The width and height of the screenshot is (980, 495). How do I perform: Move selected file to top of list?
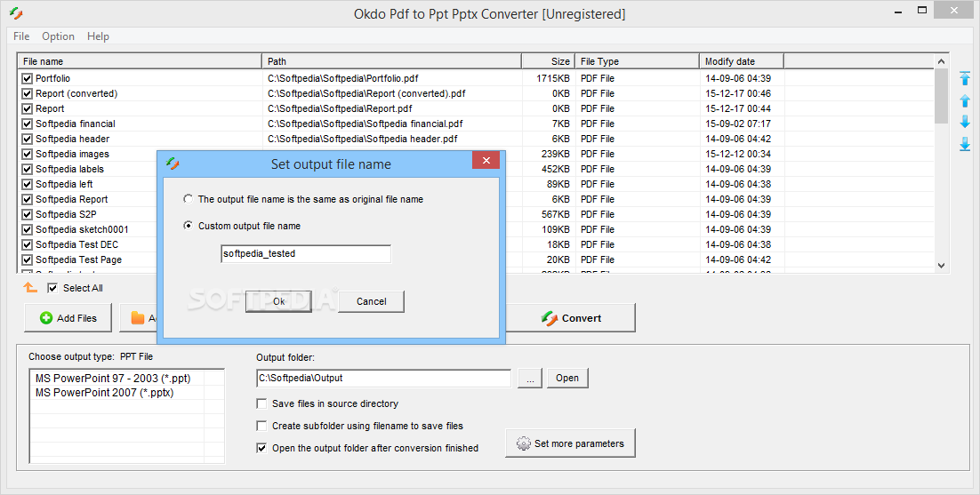click(964, 78)
